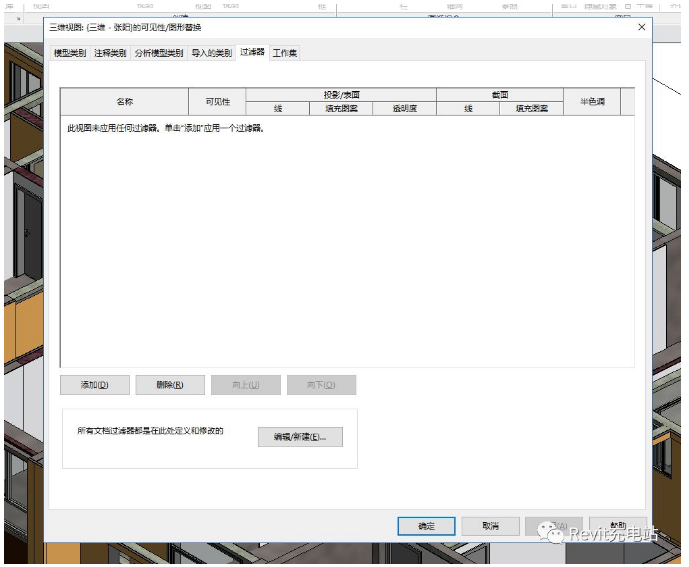The image size is (689, 567).
Task: Click the 可见性 column header
Action: tap(217, 101)
